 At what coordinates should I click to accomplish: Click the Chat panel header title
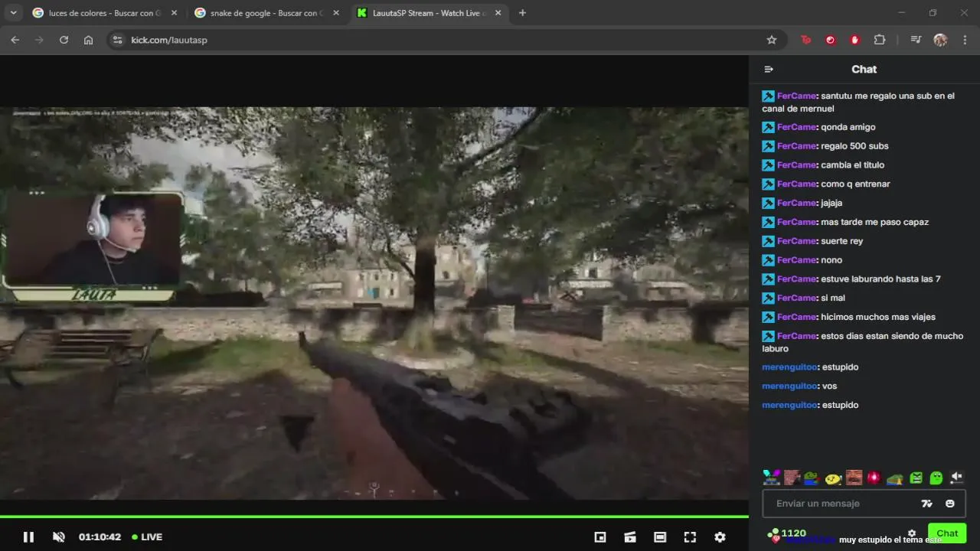point(864,69)
